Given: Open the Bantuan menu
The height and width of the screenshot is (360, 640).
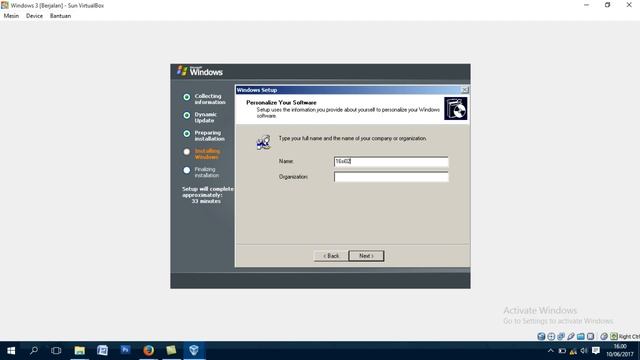Looking at the screenshot, I should (60, 16).
